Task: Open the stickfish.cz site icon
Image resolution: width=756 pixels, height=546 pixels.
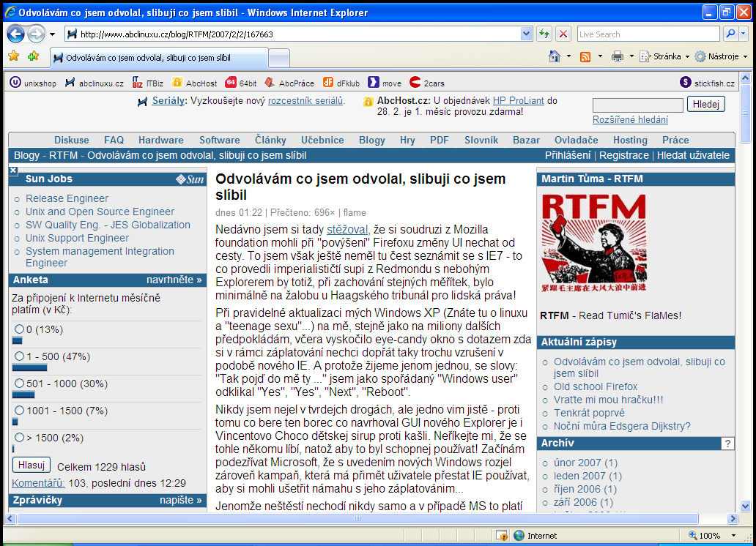Action: (686, 83)
